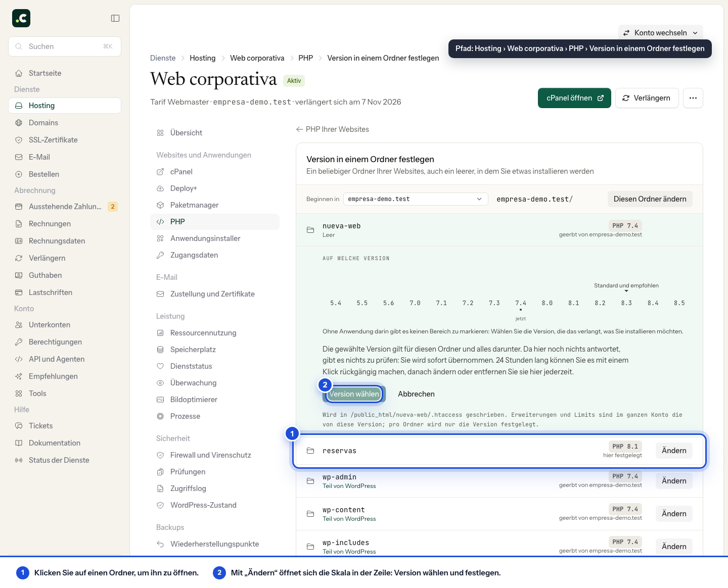Click Ändern for the wp-admin folder
The width and height of the screenshot is (728, 588).
pos(674,481)
